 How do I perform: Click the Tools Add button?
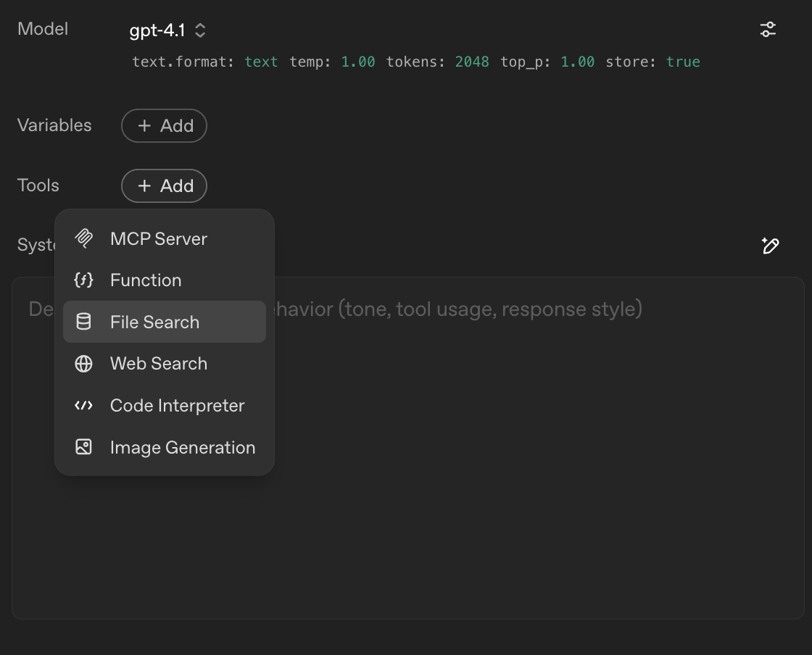(164, 185)
